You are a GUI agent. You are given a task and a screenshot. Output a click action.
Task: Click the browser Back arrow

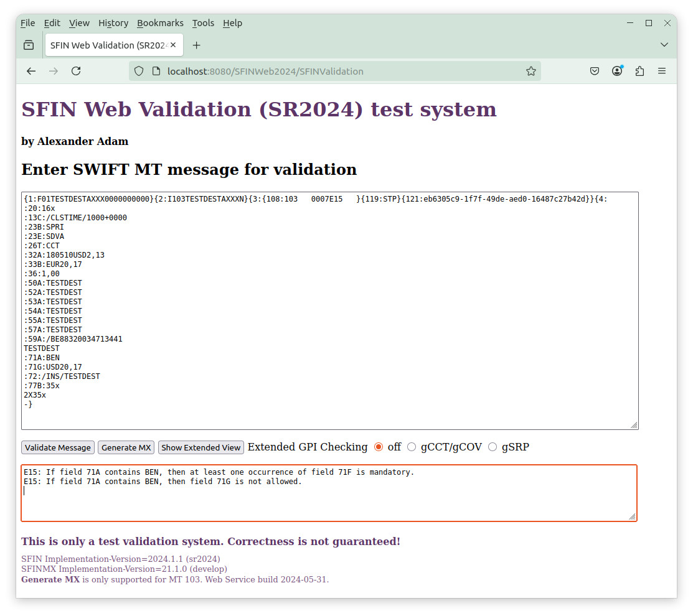[x=31, y=71]
